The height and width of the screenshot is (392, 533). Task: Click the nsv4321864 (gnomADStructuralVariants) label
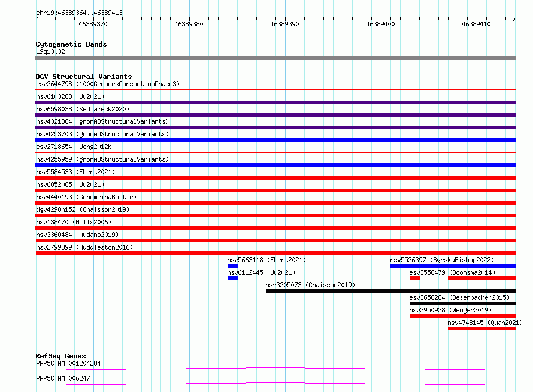102,121
